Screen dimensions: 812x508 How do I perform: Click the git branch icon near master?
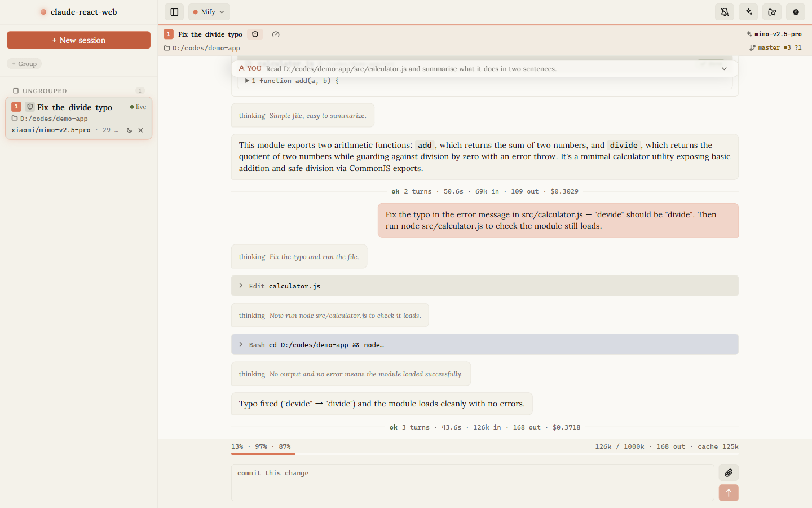coord(752,48)
